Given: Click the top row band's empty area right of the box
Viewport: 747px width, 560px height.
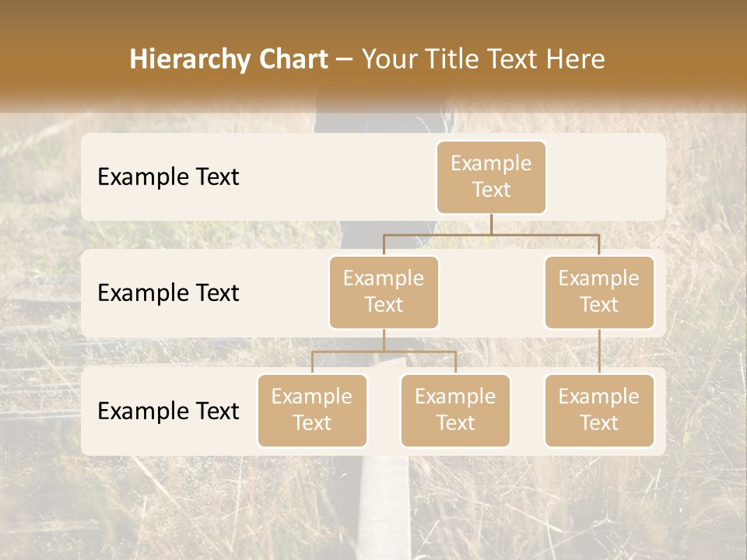Looking at the screenshot, I should [x=605, y=177].
